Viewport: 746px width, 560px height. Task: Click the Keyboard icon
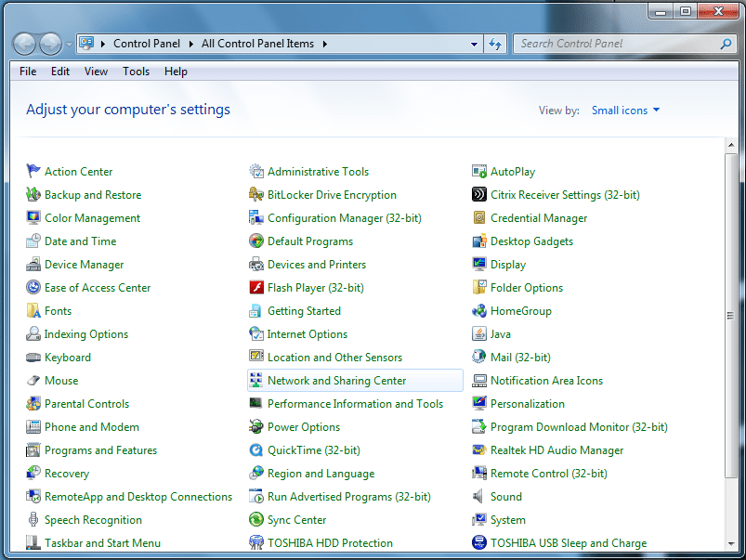33,358
